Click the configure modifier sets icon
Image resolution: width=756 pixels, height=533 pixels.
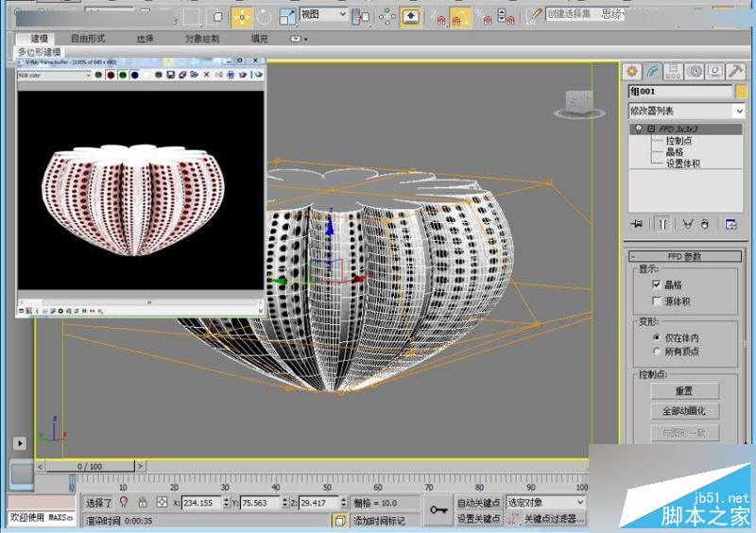[x=730, y=224]
